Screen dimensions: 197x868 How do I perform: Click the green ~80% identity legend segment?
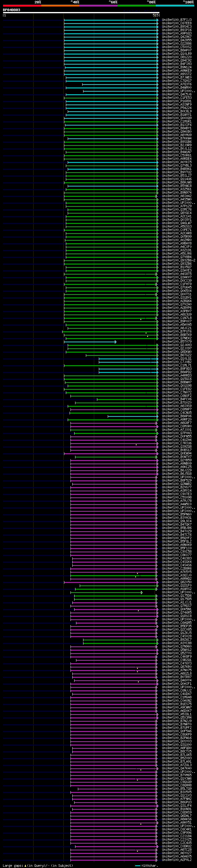(136, 6)
